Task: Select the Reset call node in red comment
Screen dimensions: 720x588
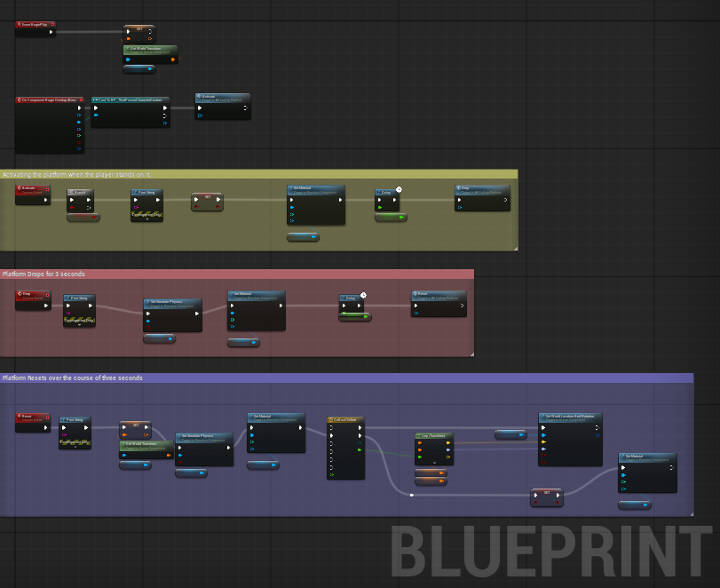Action: 439,304
